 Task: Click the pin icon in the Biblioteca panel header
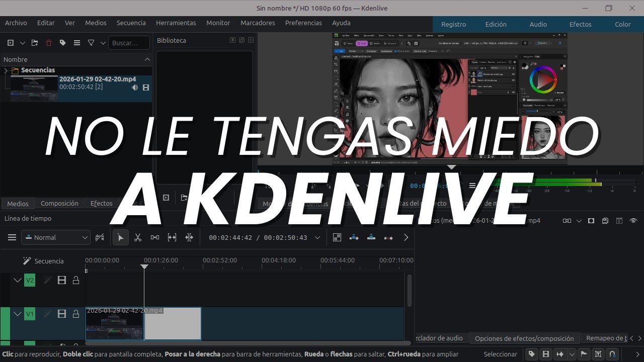(232, 40)
